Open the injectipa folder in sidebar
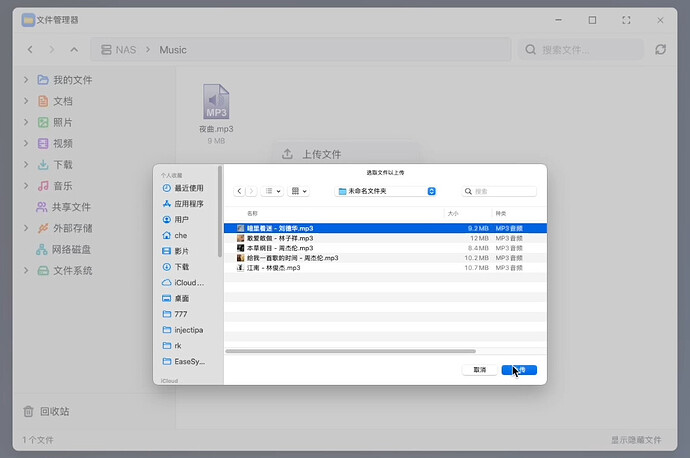The width and height of the screenshot is (690, 458). [188, 329]
